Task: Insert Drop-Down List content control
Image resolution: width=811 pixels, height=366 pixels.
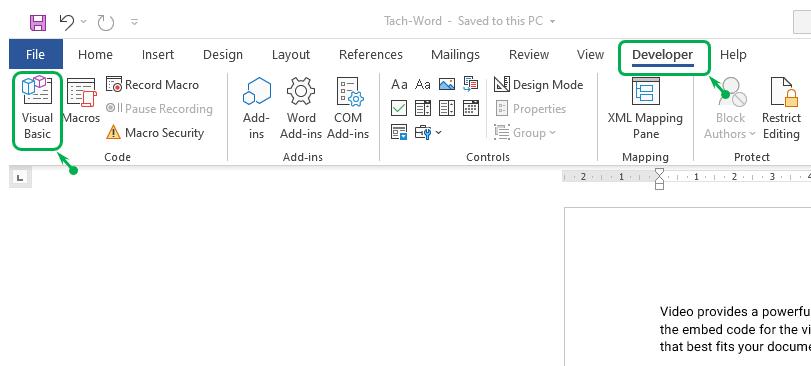Action: (447, 108)
